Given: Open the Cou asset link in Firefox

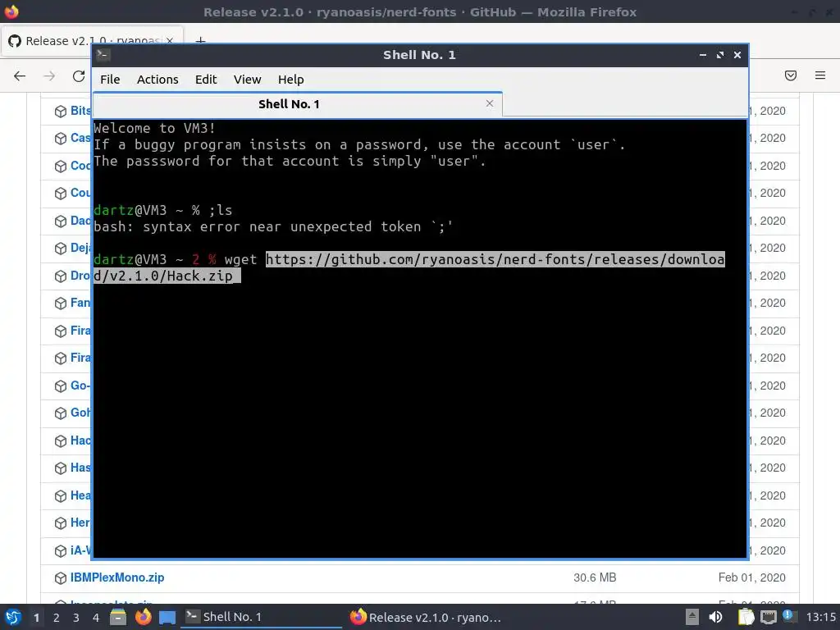Looking at the screenshot, I should [x=80, y=193].
